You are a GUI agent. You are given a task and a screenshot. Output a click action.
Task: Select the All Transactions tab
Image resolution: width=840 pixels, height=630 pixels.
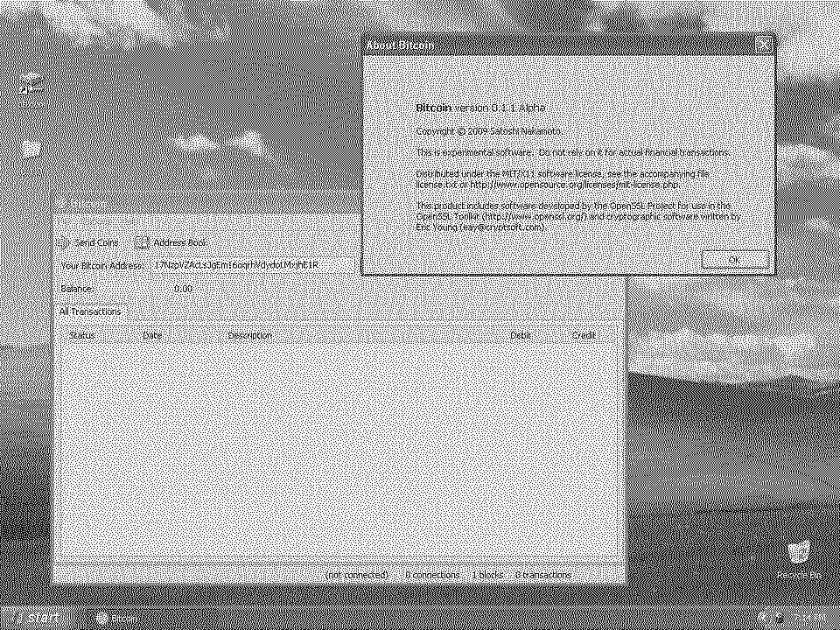(x=90, y=311)
